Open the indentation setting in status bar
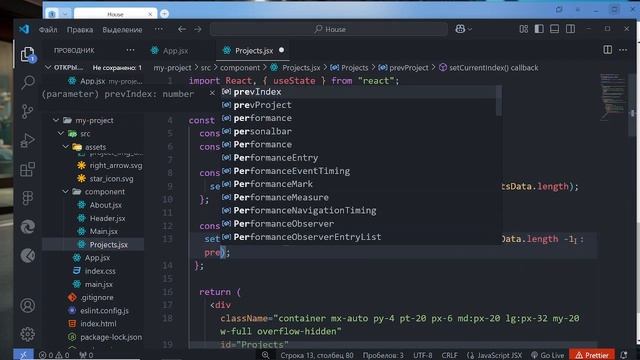This screenshot has height=360, width=640. point(383,355)
